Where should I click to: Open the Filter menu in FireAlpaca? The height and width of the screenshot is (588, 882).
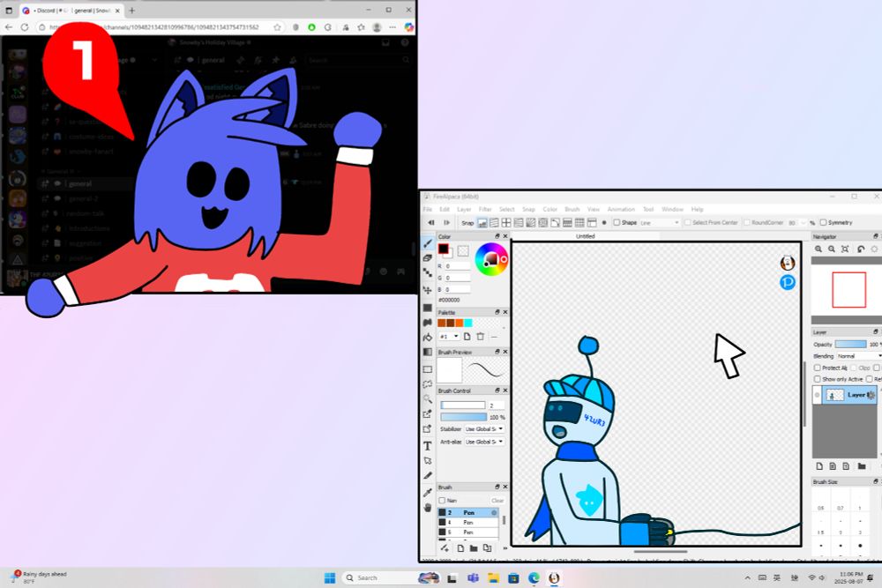pyautogui.click(x=485, y=209)
